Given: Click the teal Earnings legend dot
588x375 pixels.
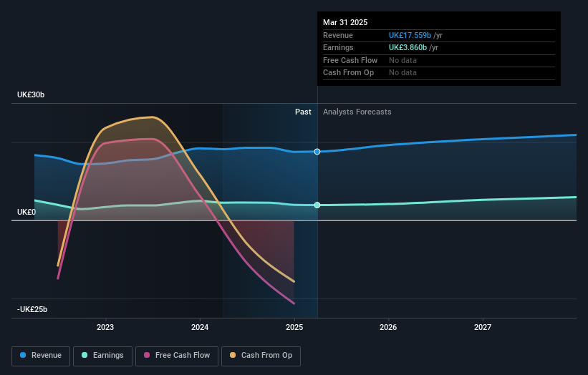Looking at the screenshot, I should 85,355.
